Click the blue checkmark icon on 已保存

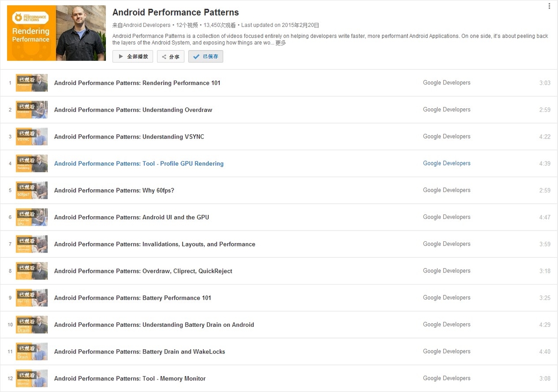pyautogui.click(x=196, y=56)
